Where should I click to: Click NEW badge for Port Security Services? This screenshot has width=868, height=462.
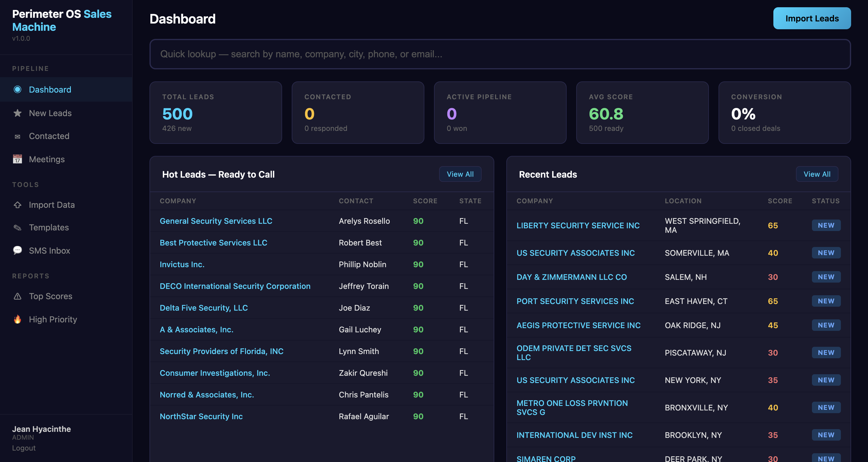(x=826, y=301)
